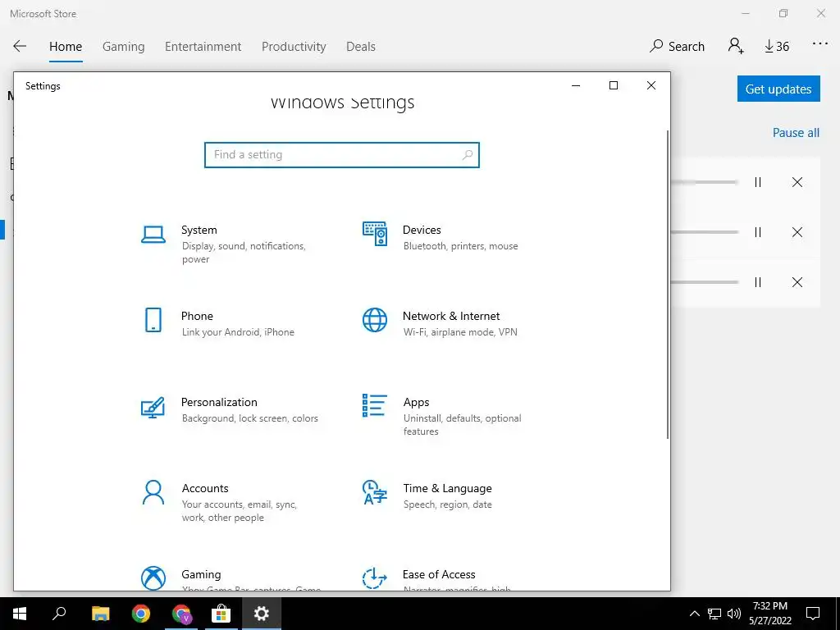This screenshot has width=840, height=630.
Task: Open the System settings label
Action: click(x=199, y=230)
